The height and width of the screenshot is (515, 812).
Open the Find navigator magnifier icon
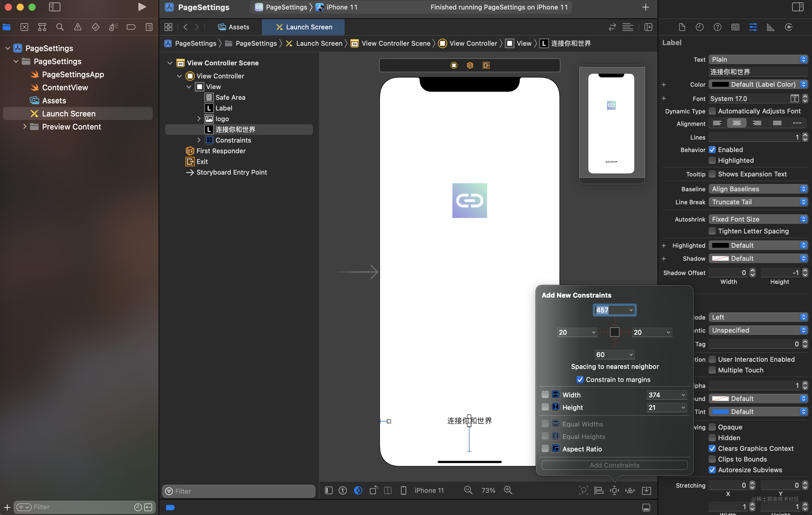pos(60,27)
